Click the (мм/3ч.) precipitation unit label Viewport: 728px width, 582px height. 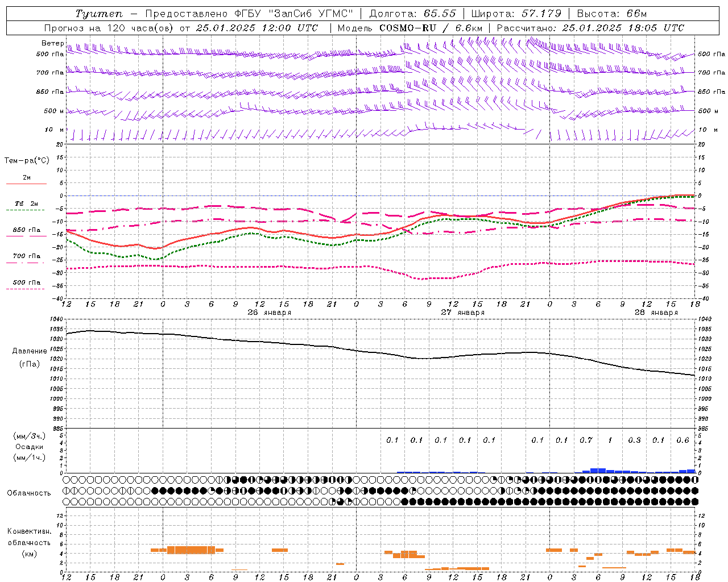[30, 436]
